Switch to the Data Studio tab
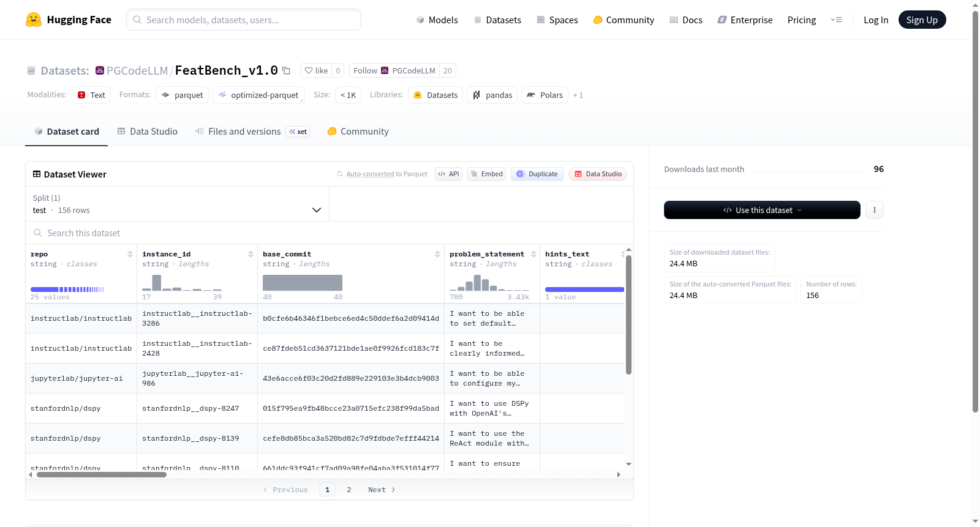The width and height of the screenshot is (980, 527). (x=148, y=132)
